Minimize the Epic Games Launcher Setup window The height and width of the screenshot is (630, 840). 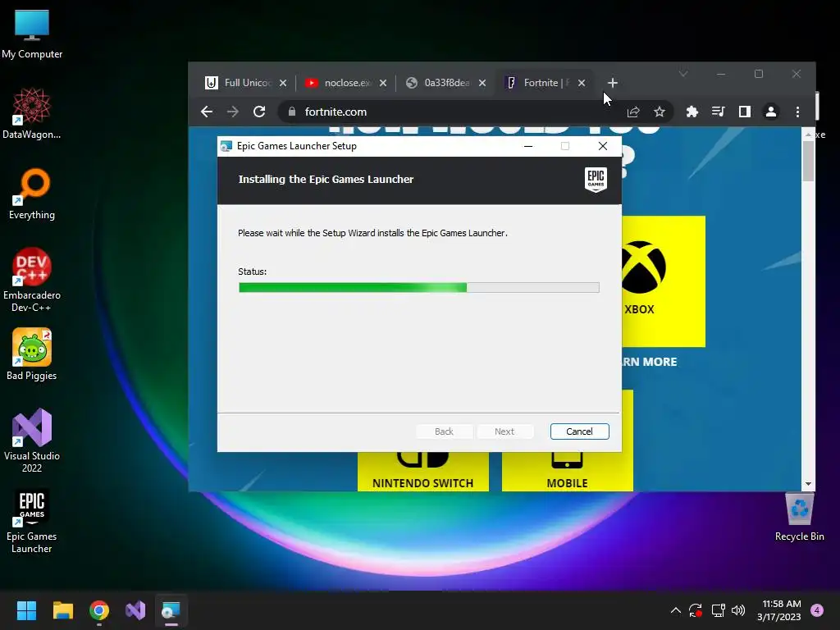(x=528, y=146)
